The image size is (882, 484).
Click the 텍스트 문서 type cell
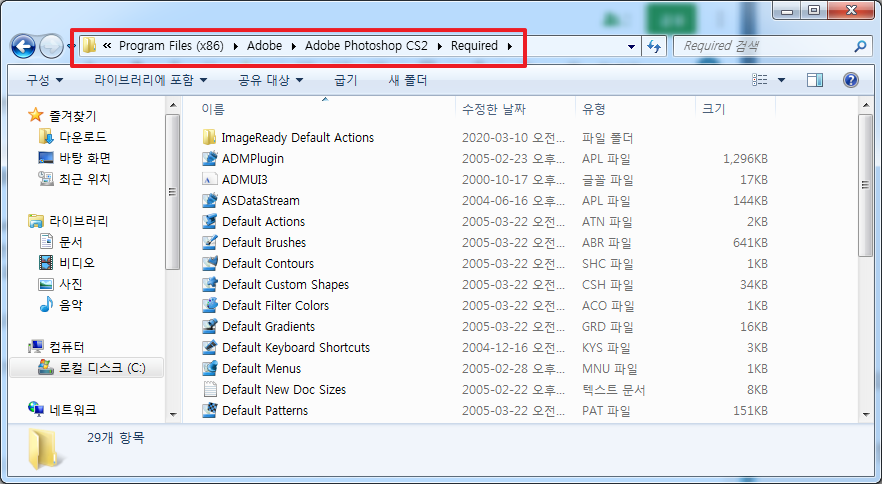pyautogui.click(x=613, y=389)
